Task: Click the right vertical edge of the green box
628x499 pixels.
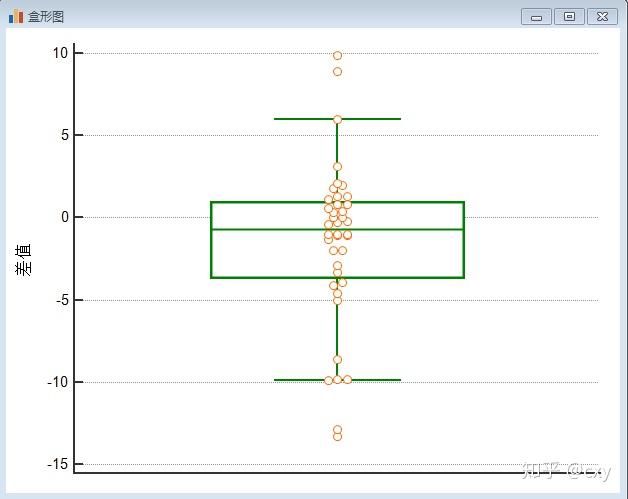Action: 464,240
